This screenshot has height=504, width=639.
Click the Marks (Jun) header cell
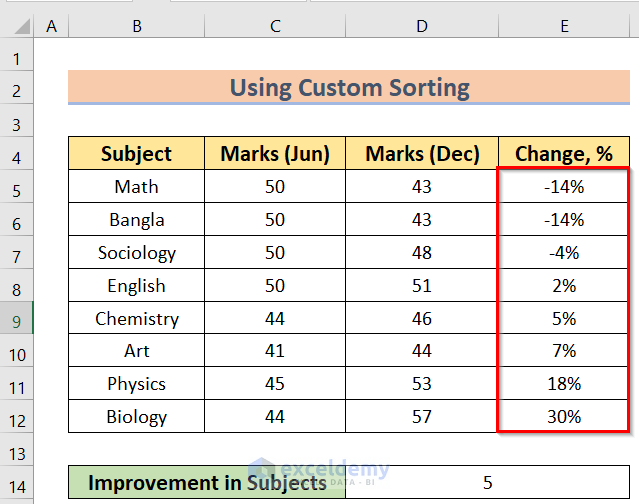(274, 154)
